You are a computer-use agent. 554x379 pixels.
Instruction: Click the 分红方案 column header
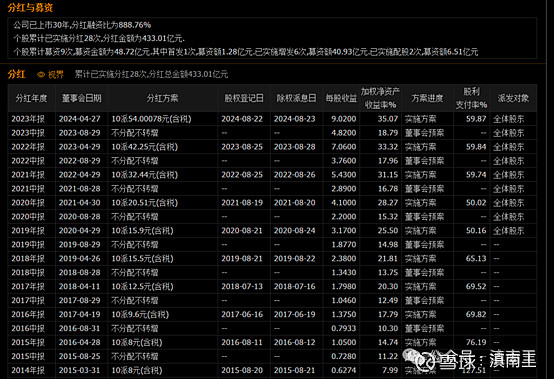pyautogui.click(x=163, y=98)
